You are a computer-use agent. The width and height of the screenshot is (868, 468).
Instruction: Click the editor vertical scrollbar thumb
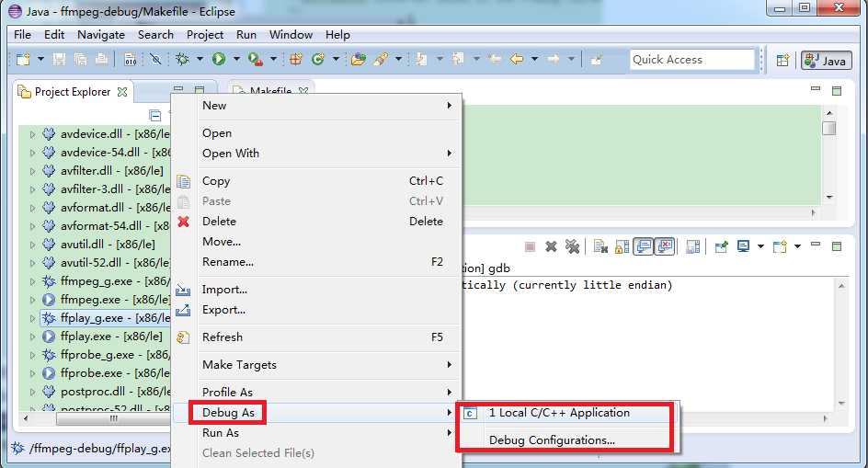[828, 128]
